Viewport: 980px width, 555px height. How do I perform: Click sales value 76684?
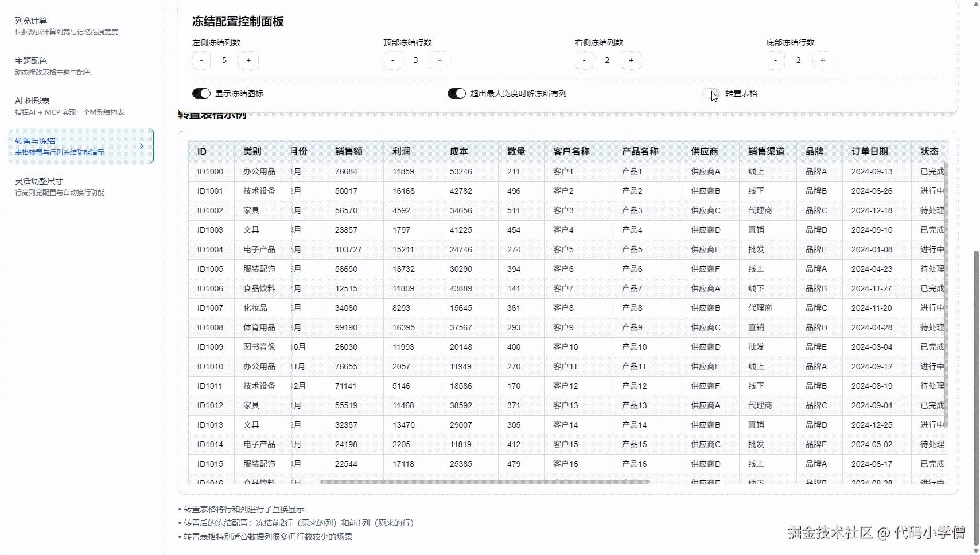(355, 171)
